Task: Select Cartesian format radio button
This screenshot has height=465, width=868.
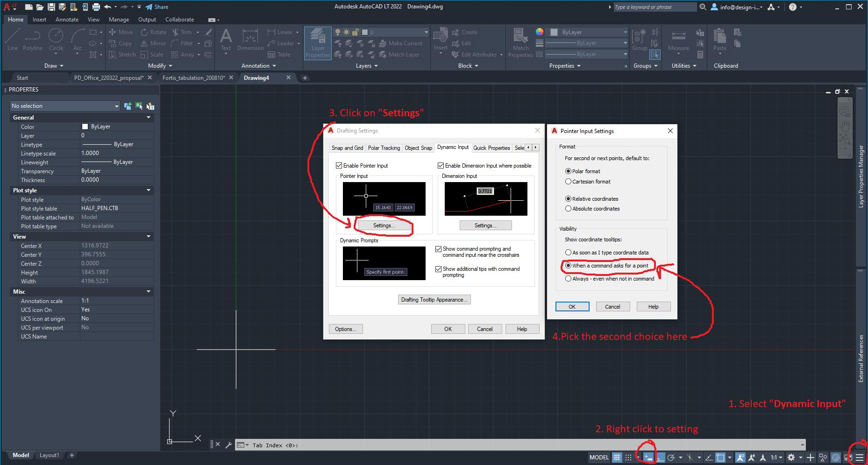Action: [569, 182]
